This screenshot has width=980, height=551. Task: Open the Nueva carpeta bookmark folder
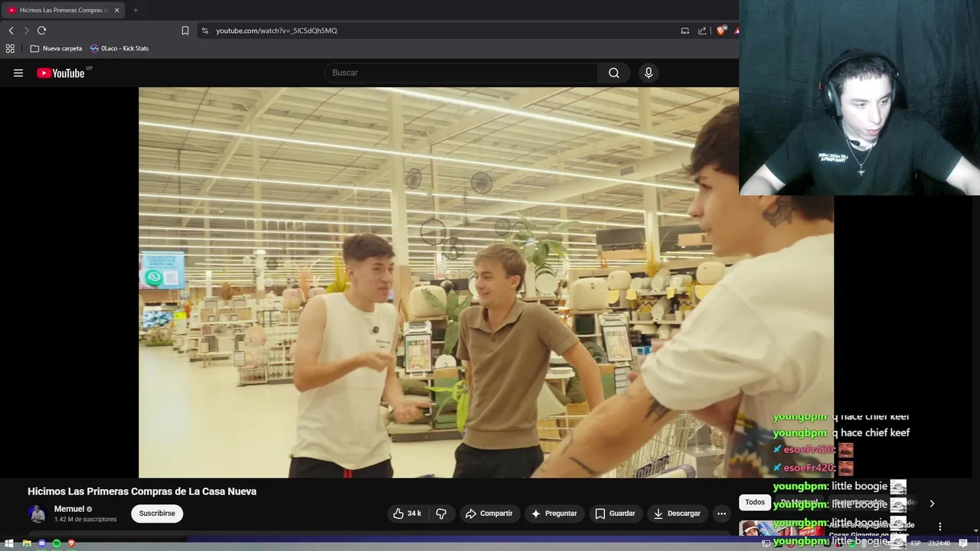pyautogui.click(x=56, y=48)
